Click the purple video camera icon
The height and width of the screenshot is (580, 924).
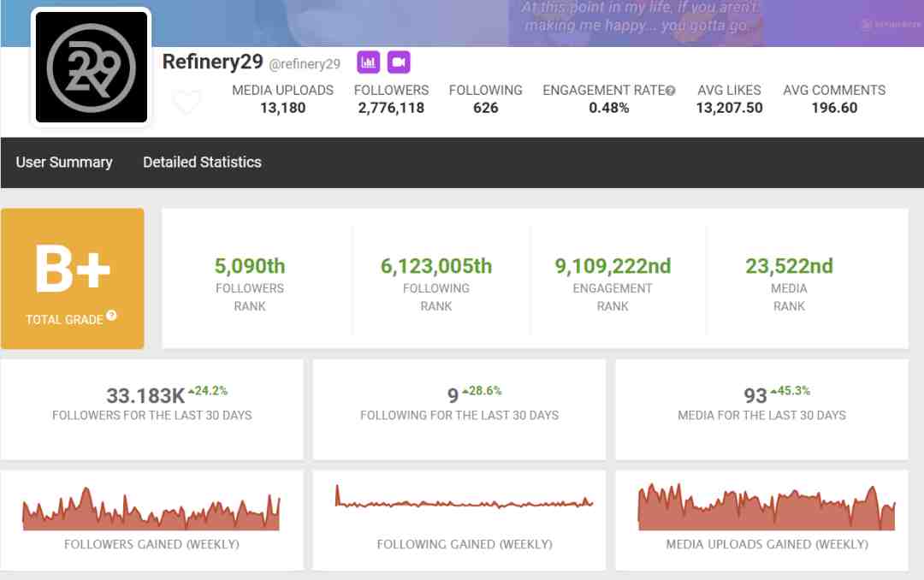pos(399,62)
